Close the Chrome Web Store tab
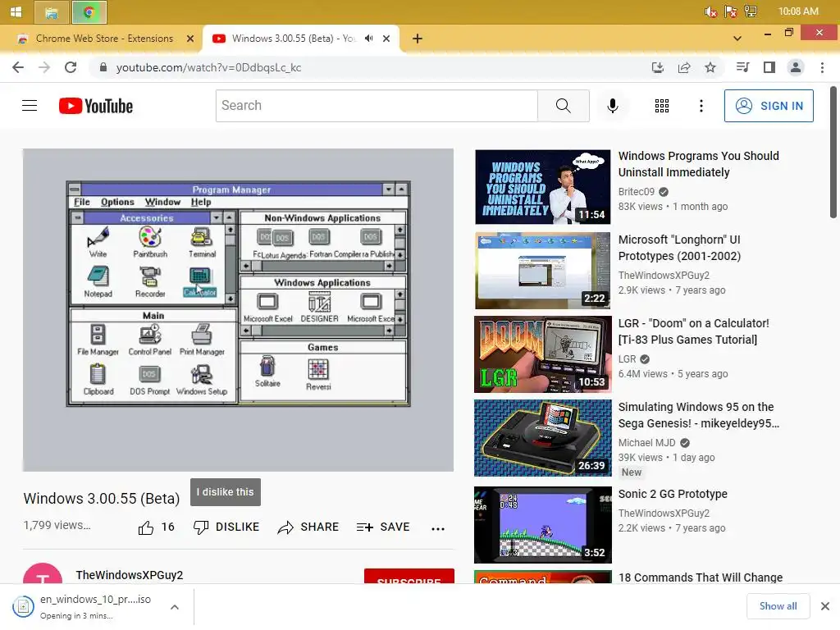This screenshot has width=840, height=630. click(x=189, y=39)
